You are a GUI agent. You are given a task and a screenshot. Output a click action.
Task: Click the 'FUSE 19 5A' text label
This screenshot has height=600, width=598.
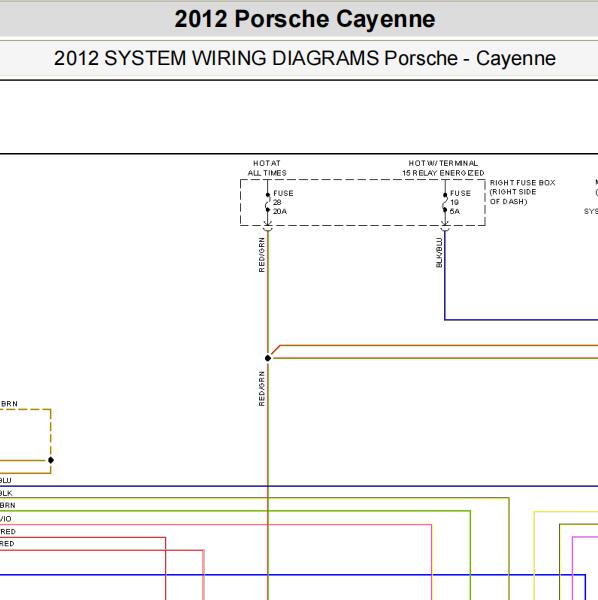(x=460, y=202)
